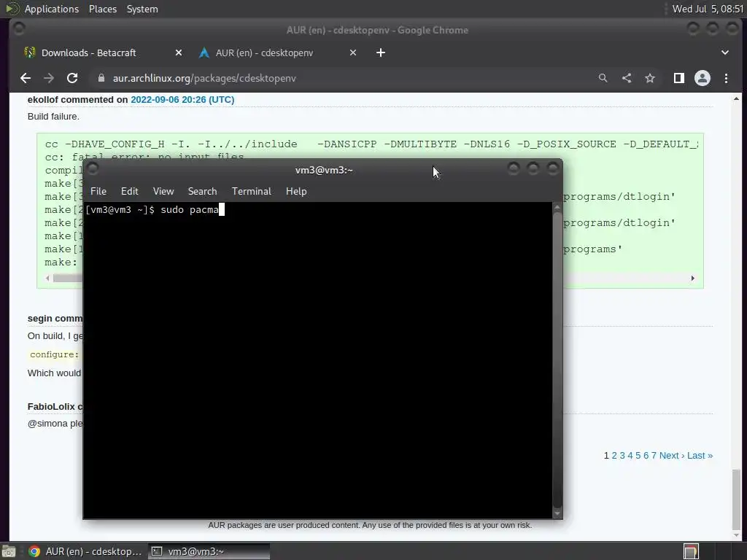This screenshot has height=560, width=747.
Task: Reload the AUR page
Action: (72, 78)
